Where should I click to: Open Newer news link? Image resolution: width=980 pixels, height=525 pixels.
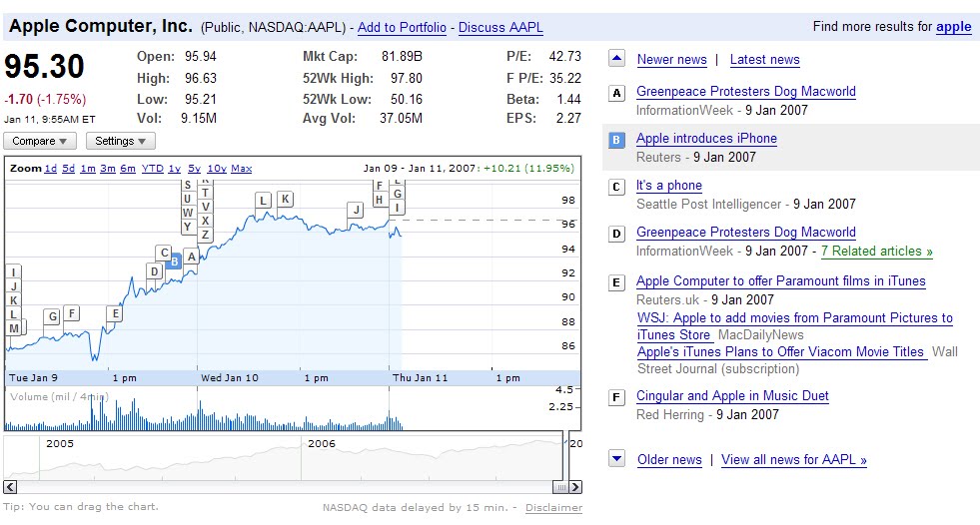coord(672,59)
